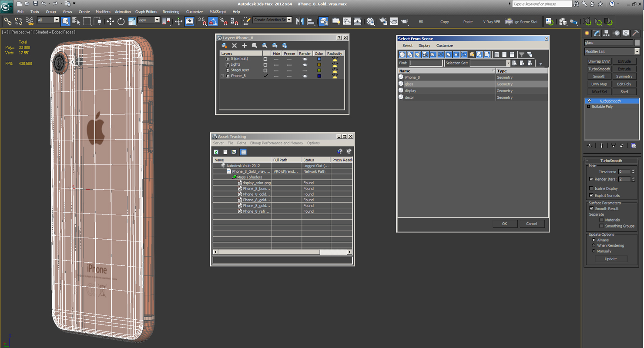Open Bitmap Performance and Memory menu
Screen dimensions: 644x348
[276, 143]
